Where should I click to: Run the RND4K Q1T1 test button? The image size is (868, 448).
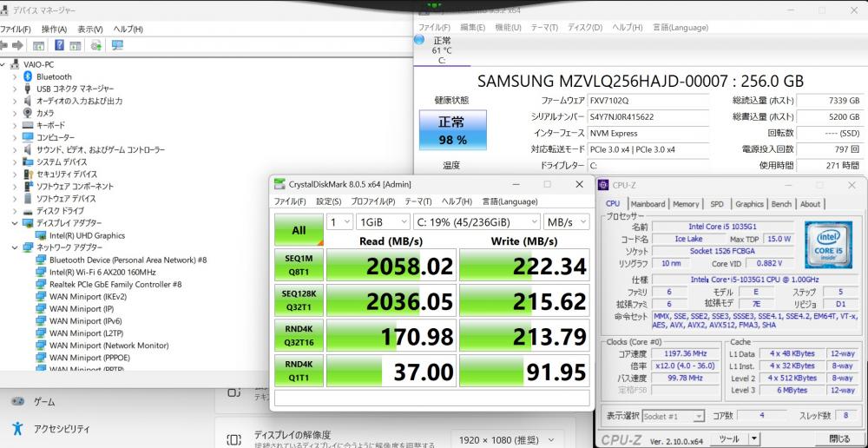coord(299,371)
